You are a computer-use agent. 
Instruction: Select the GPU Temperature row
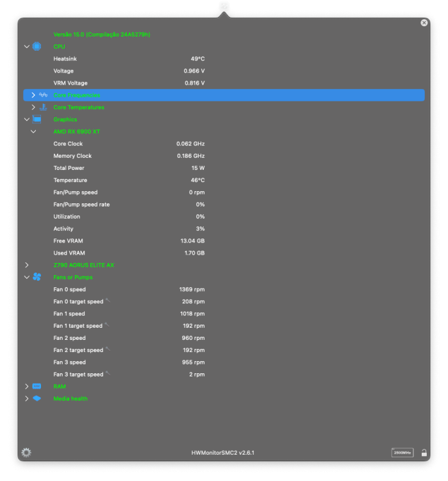tap(224, 180)
